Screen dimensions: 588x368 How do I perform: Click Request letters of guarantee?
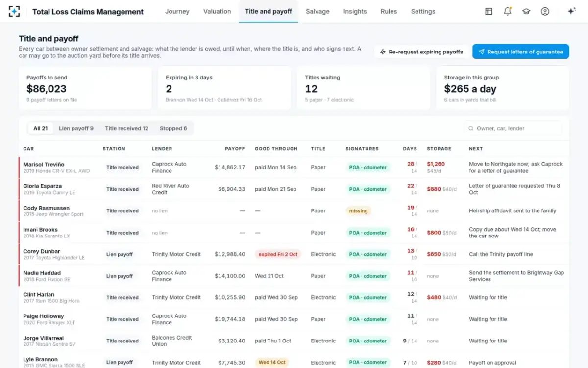521,52
